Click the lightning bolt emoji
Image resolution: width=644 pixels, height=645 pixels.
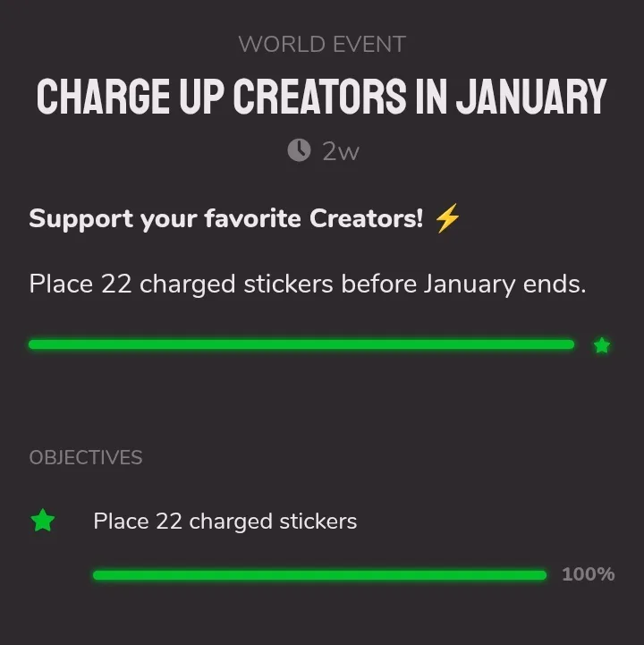click(446, 219)
